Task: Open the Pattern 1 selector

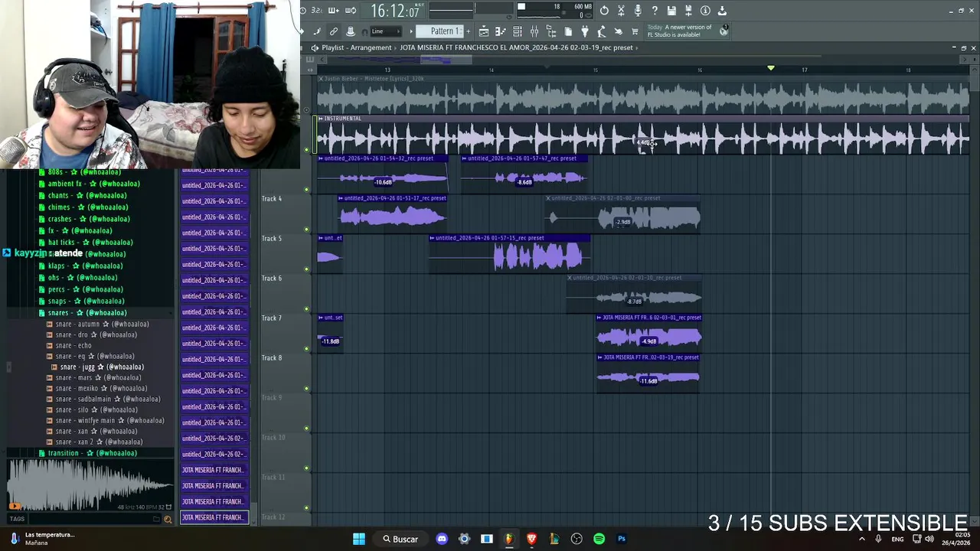Action: [x=439, y=31]
